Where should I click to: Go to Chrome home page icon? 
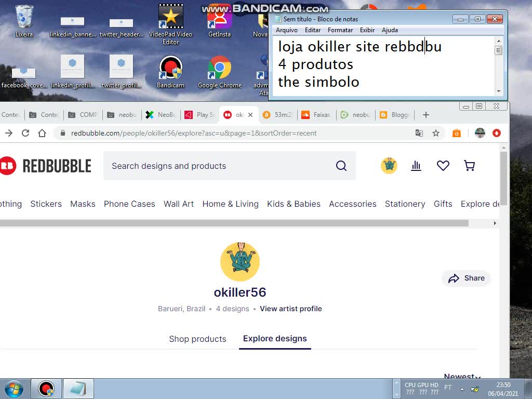point(42,133)
